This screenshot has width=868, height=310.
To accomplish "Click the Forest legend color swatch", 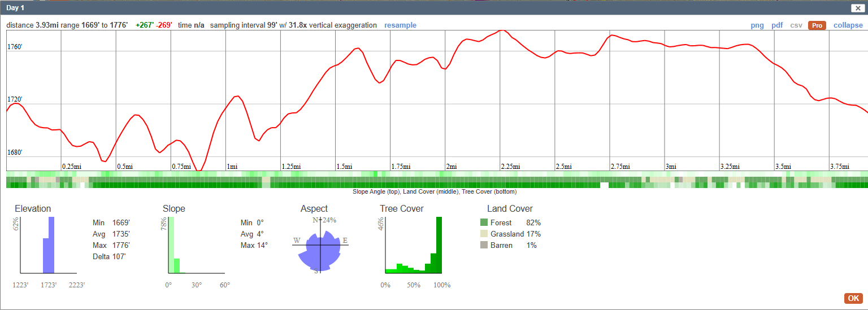I will pyautogui.click(x=484, y=223).
